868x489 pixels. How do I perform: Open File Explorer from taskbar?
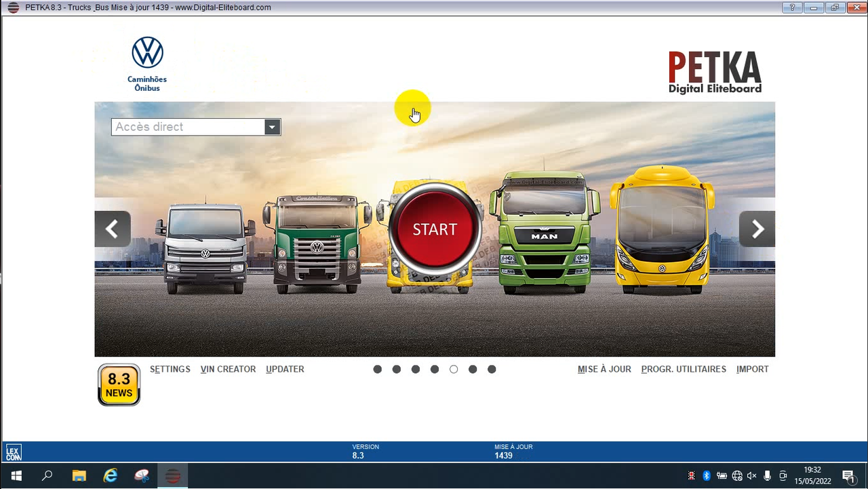[x=79, y=476]
